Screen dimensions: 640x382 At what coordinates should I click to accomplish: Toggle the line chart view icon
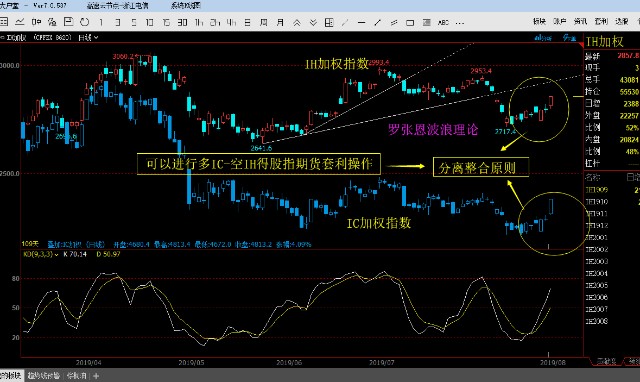pyautogui.click(x=20, y=22)
